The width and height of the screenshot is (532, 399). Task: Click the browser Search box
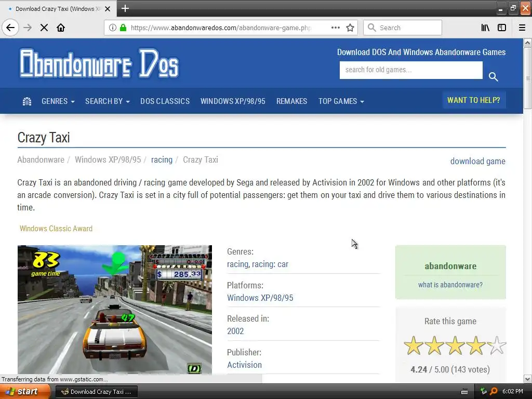pyautogui.click(x=403, y=28)
